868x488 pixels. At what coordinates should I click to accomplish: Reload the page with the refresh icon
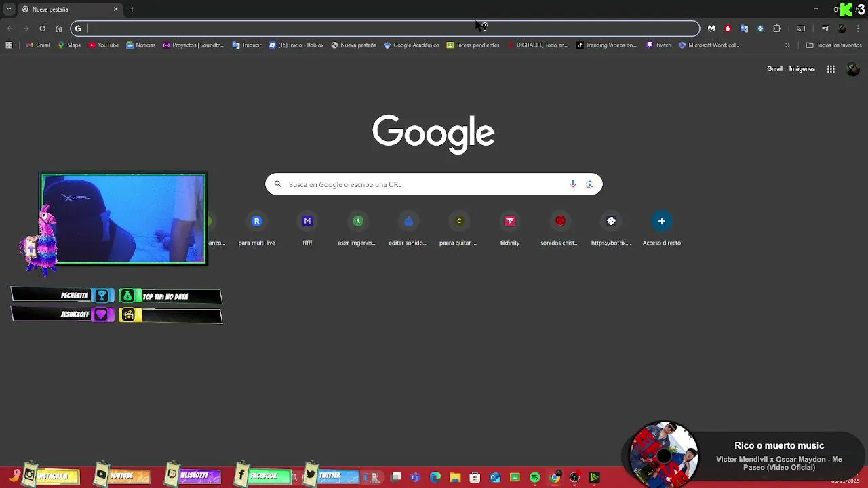42,28
